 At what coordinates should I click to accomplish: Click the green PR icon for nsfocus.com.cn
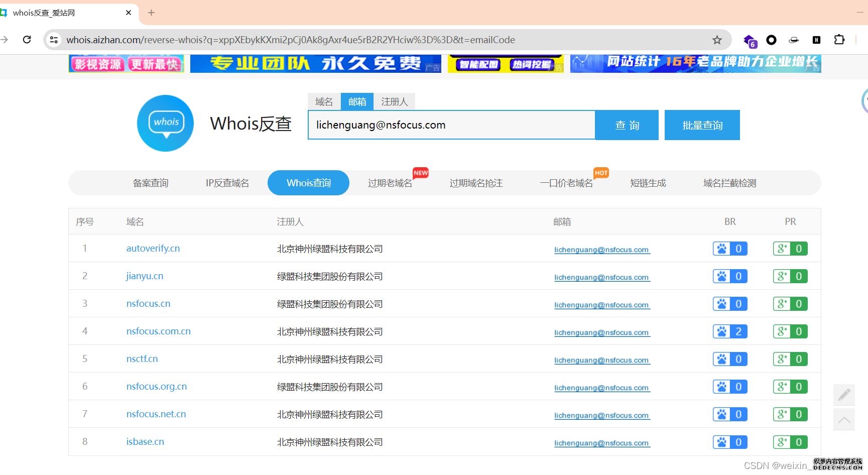tap(782, 331)
